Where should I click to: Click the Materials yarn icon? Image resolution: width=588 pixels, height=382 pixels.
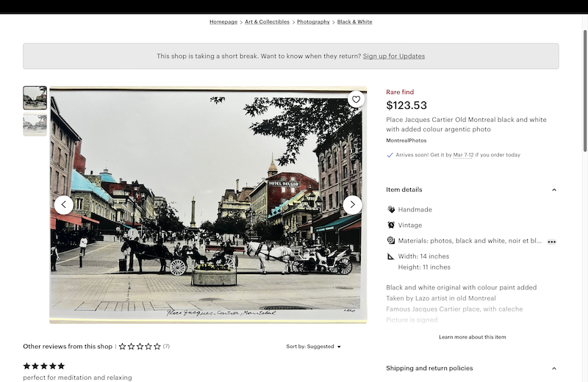[x=391, y=240]
